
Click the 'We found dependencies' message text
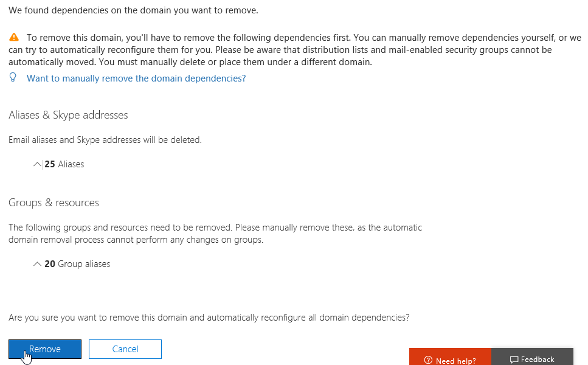tap(133, 10)
